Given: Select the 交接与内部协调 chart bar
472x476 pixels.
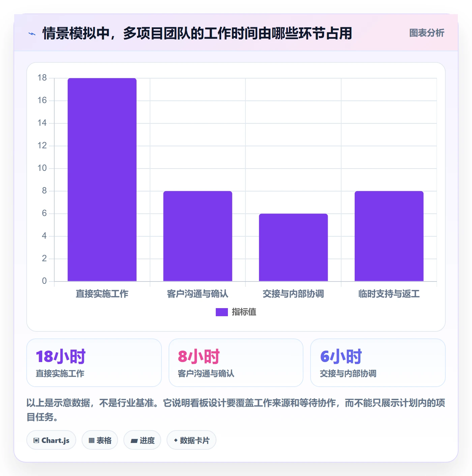Looking at the screenshot, I should 293,247.
